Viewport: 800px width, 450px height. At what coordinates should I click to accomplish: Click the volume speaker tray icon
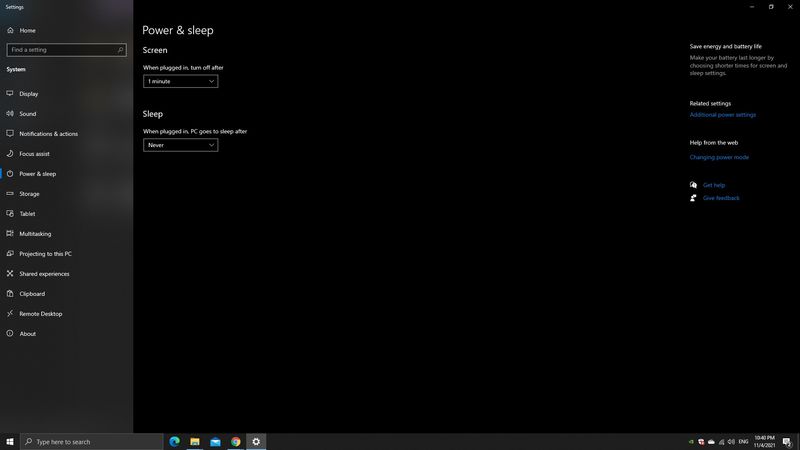(x=731, y=442)
